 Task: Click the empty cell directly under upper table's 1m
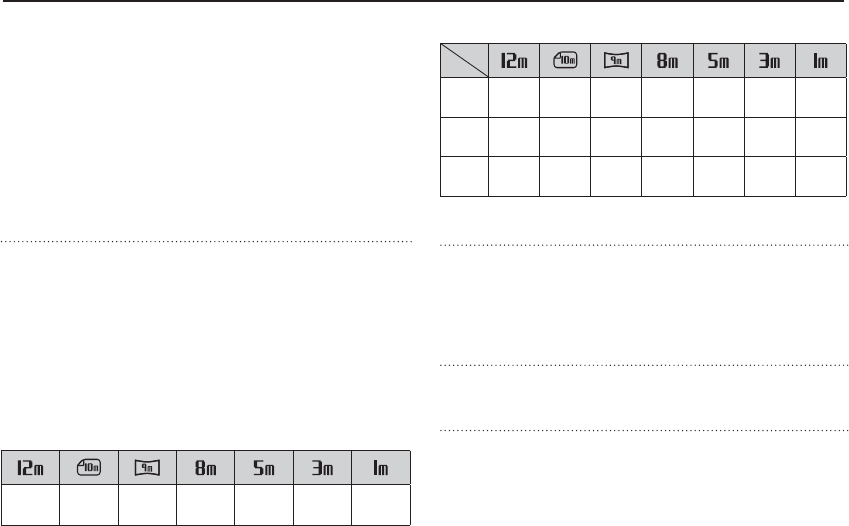click(821, 98)
